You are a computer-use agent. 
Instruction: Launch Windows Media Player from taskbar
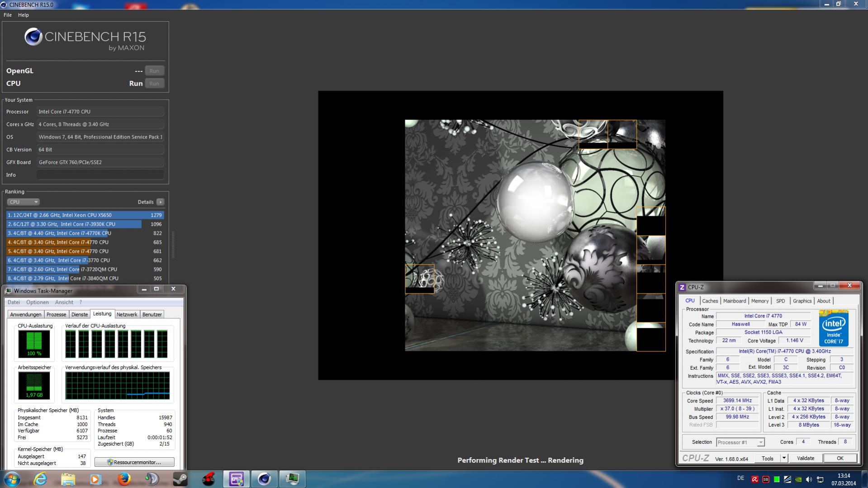pos(95,479)
